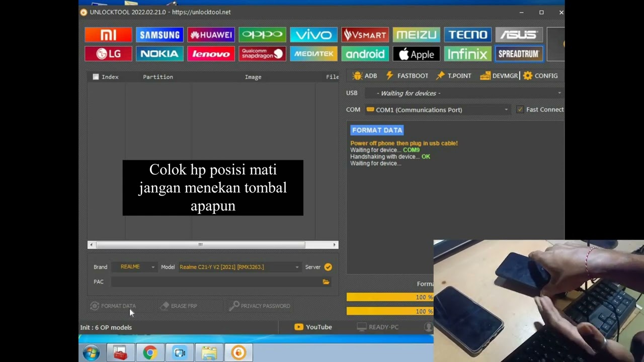Open the ADB tab
The height and width of the screenshot is (362, 644).
365,76
